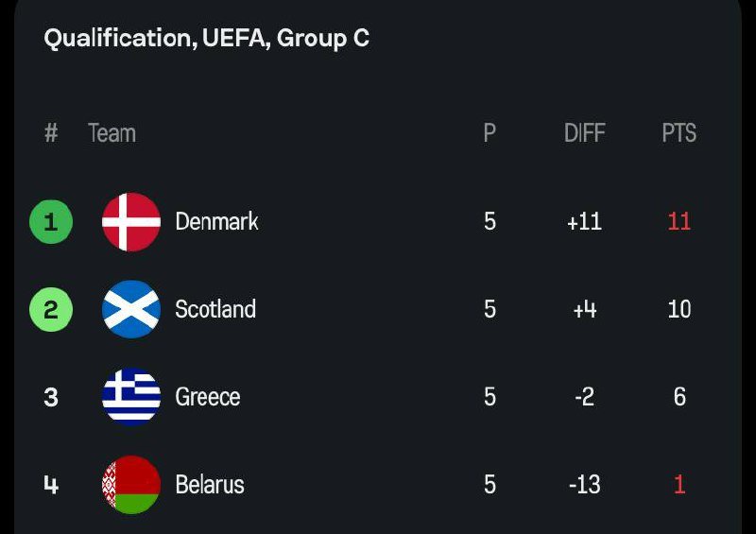The width and height of the screenshot is (756, 534).
Task: Click the Denmark flag icon
Action: pos(131,222)
